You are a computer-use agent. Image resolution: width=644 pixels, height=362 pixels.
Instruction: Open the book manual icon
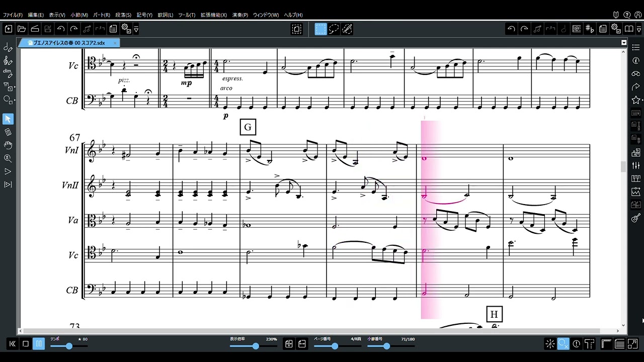(629, 29)
